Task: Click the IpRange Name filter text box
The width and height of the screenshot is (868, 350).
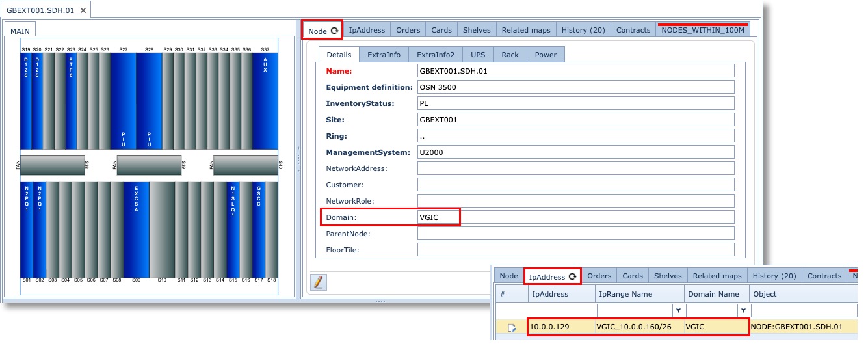Action: pyautogui.click(x=634, y=310)
